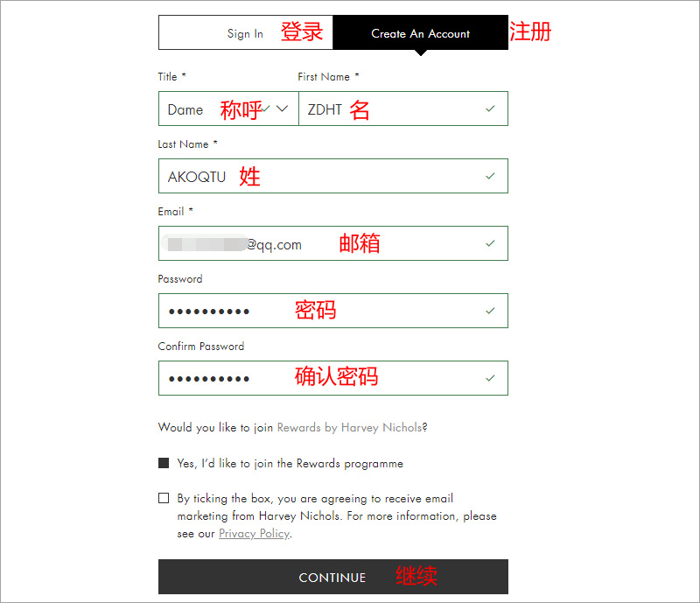Image resolution: width=700 pixels, height=603 pixels.
Task: Click the CONTINUE button
Action: click(x=333, y=577)
